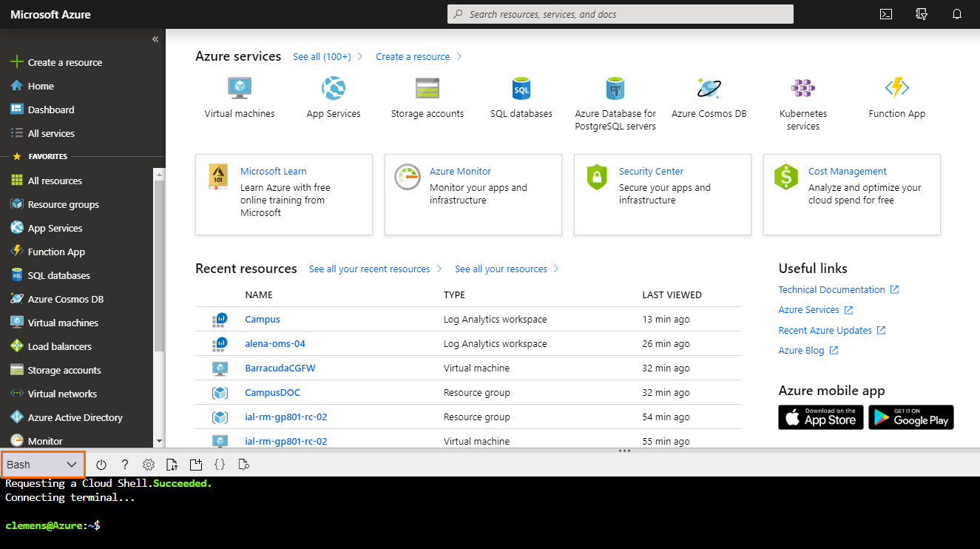
Task: Open App Services service icon
Action: (334, 88)
